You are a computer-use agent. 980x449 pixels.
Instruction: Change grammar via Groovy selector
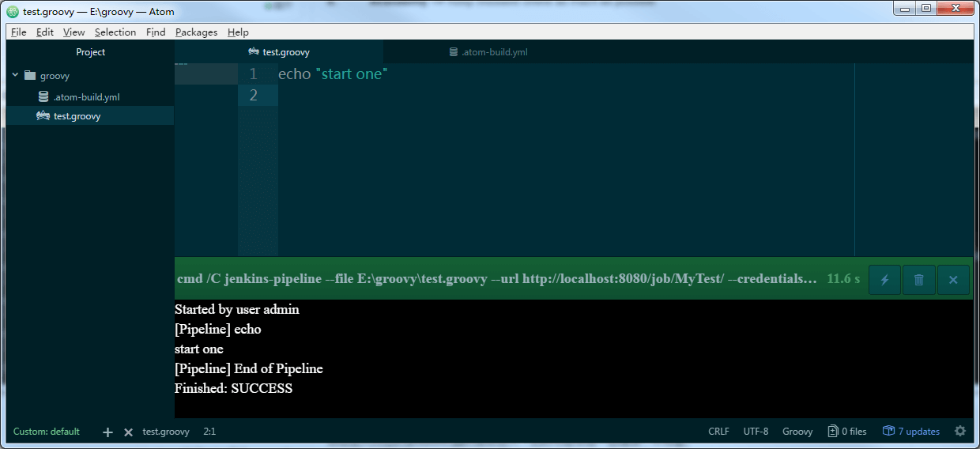coord(797,432)
